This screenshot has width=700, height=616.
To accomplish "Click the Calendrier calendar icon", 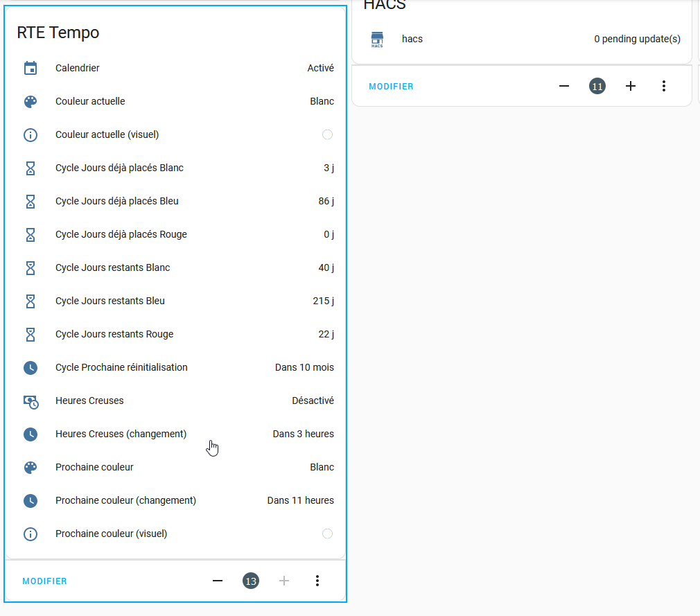I will [30, 69].
